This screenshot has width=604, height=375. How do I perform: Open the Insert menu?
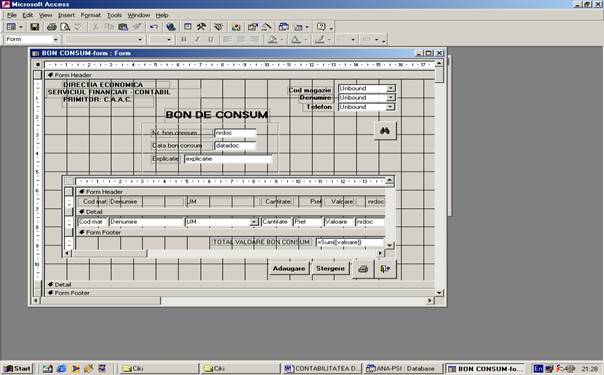(66, 15)
